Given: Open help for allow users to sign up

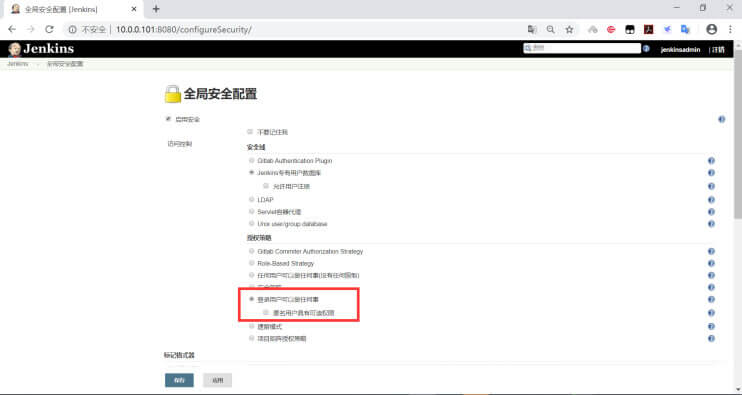Looking at the screenshot, I should (x=711, y=186).
